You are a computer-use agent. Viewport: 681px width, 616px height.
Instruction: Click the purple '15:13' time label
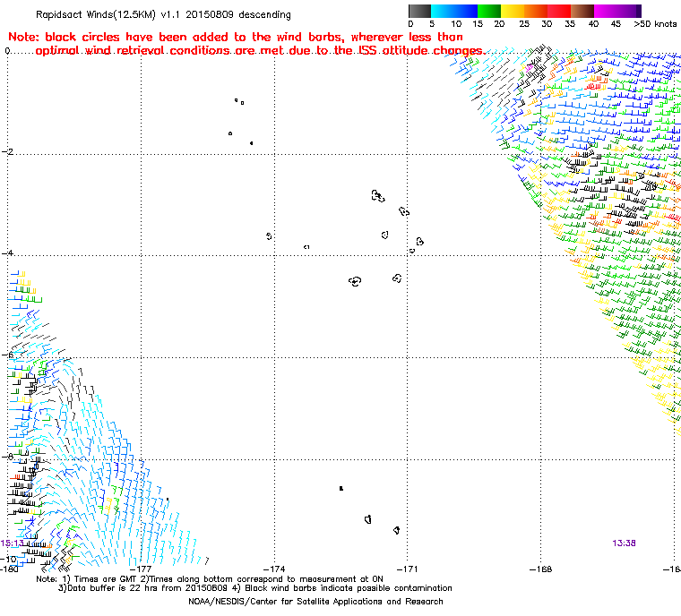click(x=13, y=543)
